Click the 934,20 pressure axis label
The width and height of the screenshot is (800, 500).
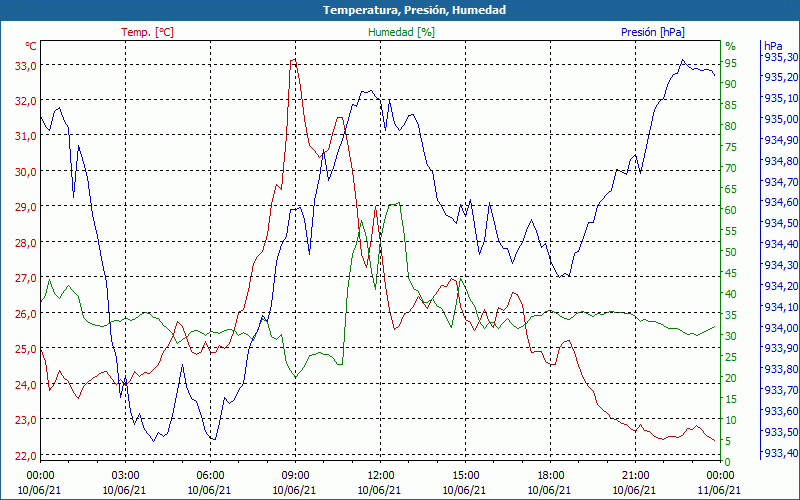781,286
